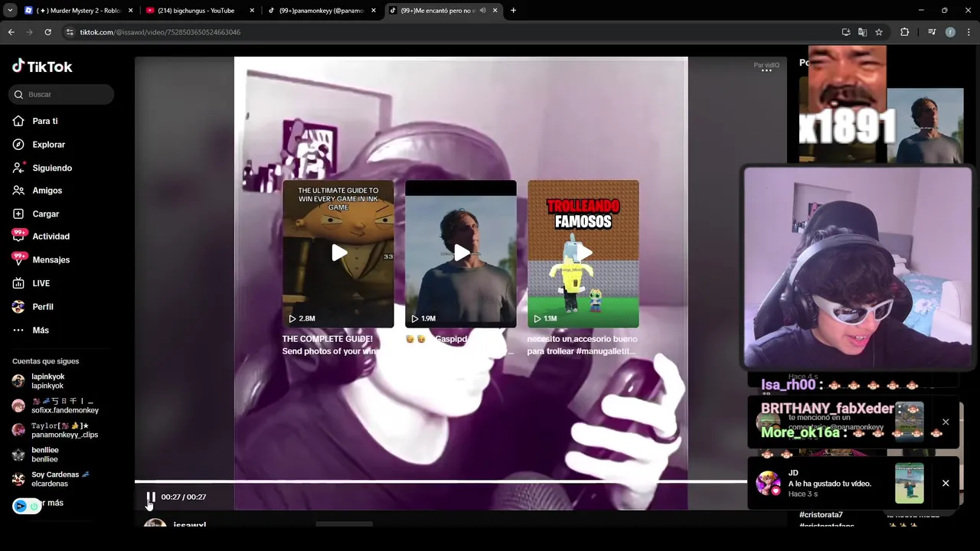Image resolution: width=980 pixels, height=551 pixels.
Task: Pause the video with the pause button
Action: point(151,497)
